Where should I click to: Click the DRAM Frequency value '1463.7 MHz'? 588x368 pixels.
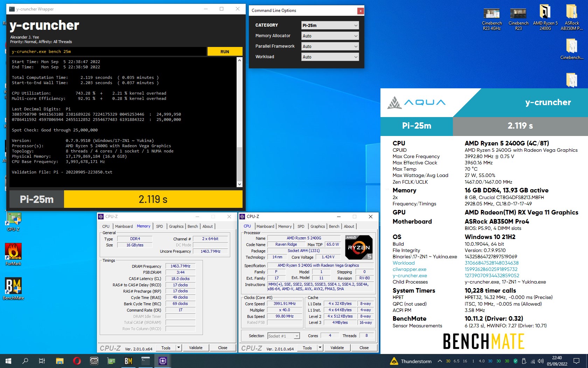pos(180,266)
